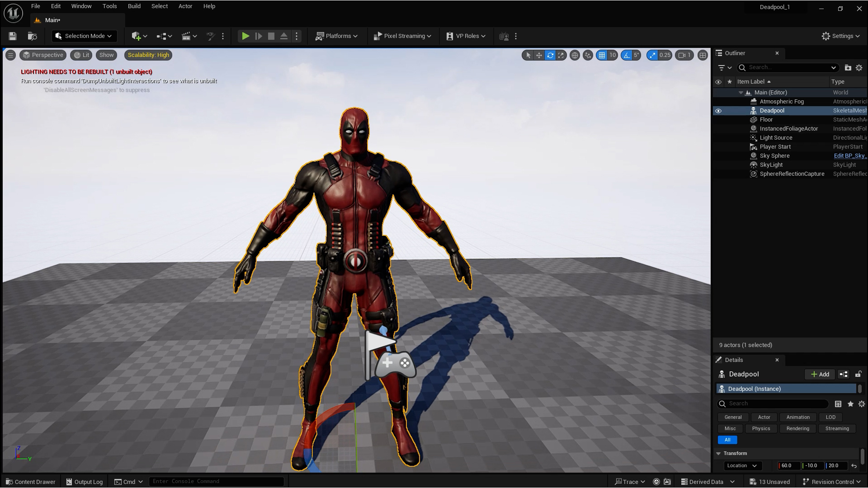
Task: Click the Eject button in playback controls
Action: pyautogui.click(x=283, y=36)
